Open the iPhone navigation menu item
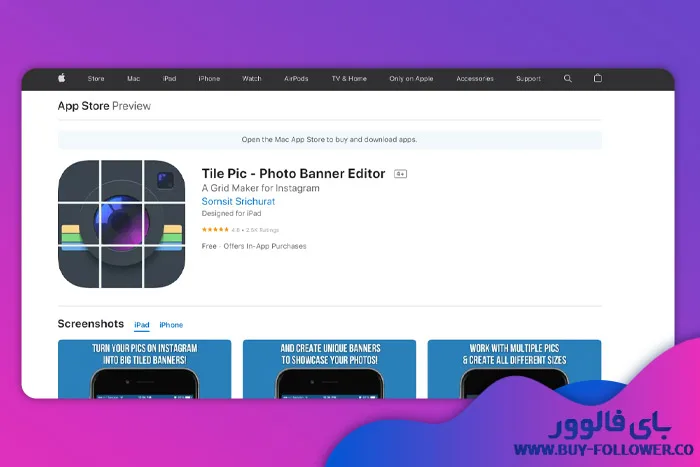The height and width of the screenshot is (467, 700). point(209,79)
